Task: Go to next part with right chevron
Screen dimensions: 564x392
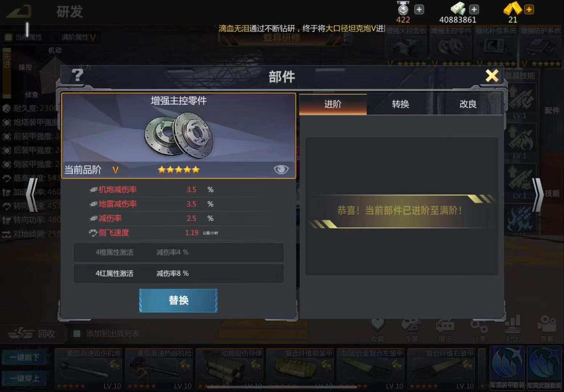Action: tap(538, 194)
